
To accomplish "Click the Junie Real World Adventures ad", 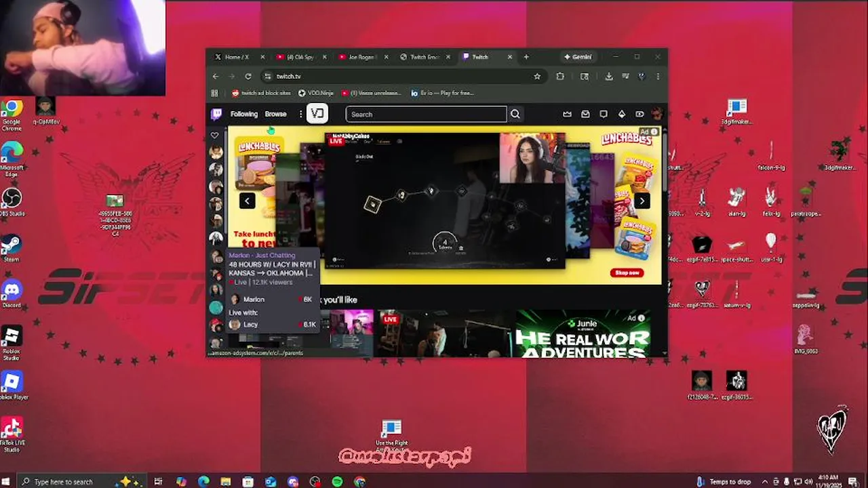I will click(583, 333).
